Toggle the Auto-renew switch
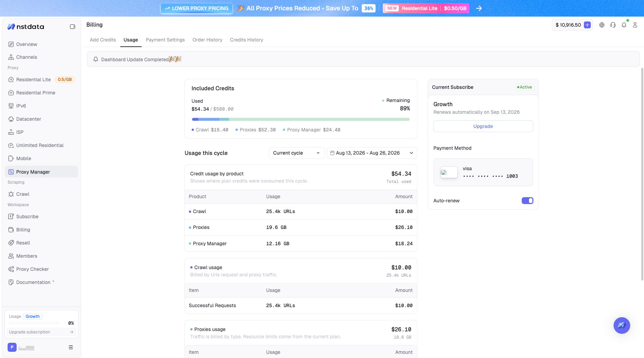The width and height of the screenshot is (644, 358). (527, 201)
